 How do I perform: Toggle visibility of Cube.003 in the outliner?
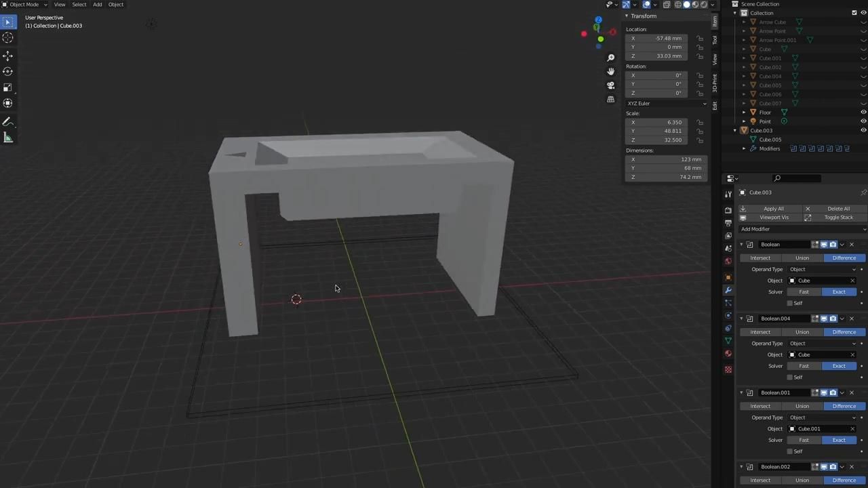(x=863, y=130)
